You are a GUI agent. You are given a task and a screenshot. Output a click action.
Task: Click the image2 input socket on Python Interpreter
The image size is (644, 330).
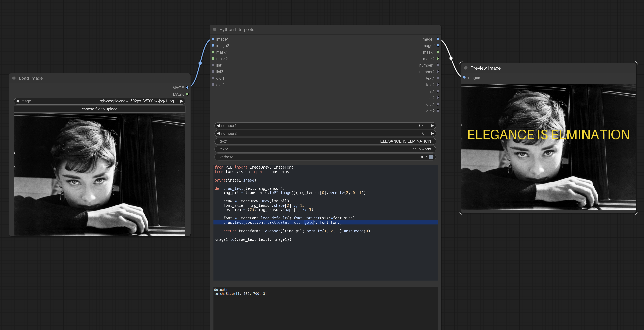pyautogui.click(x=213, y=45)
